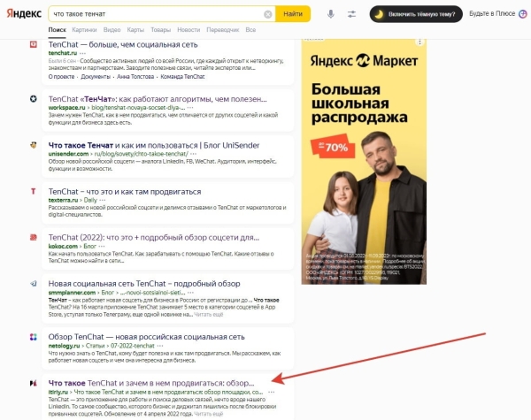Click the tenchat.ru green URL
Viewport: 531px width, 420px height.
[63, 53]
